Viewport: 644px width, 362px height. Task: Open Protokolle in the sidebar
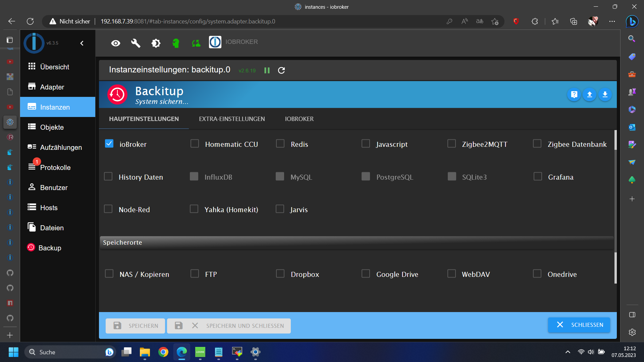pos(58,167)
